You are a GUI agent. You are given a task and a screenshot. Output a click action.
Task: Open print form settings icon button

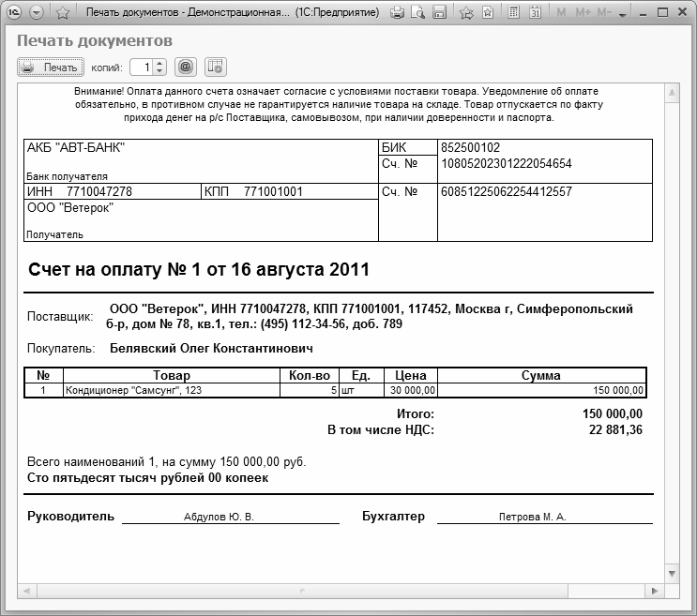point(216,68)
